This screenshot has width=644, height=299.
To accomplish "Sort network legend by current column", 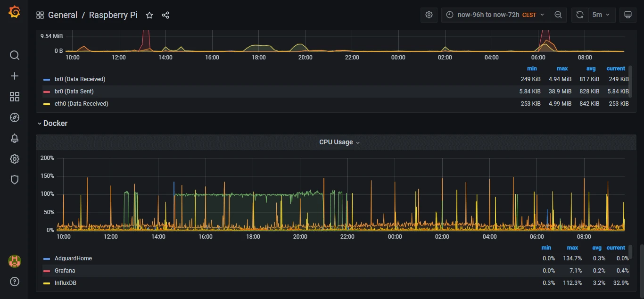I will point(616,68).
